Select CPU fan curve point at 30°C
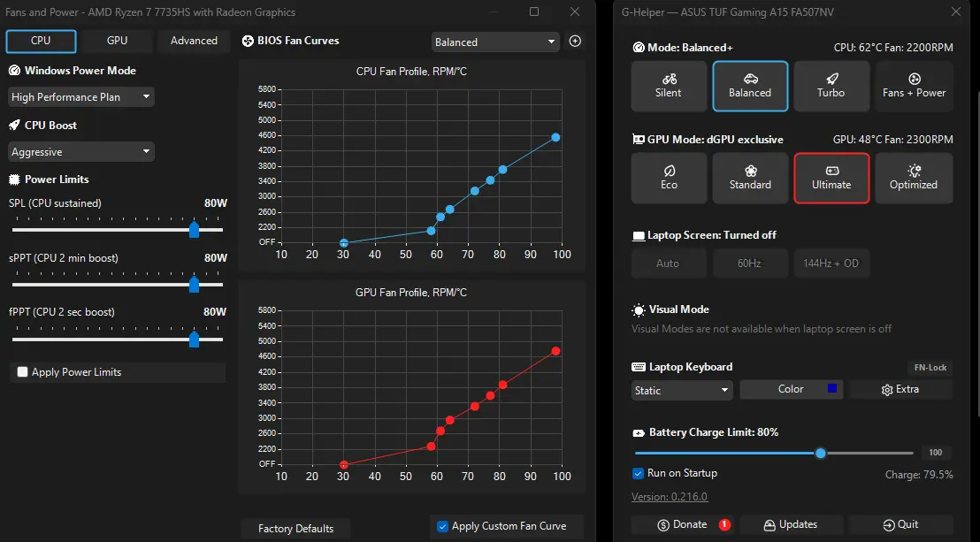 [x=343, y=242]
